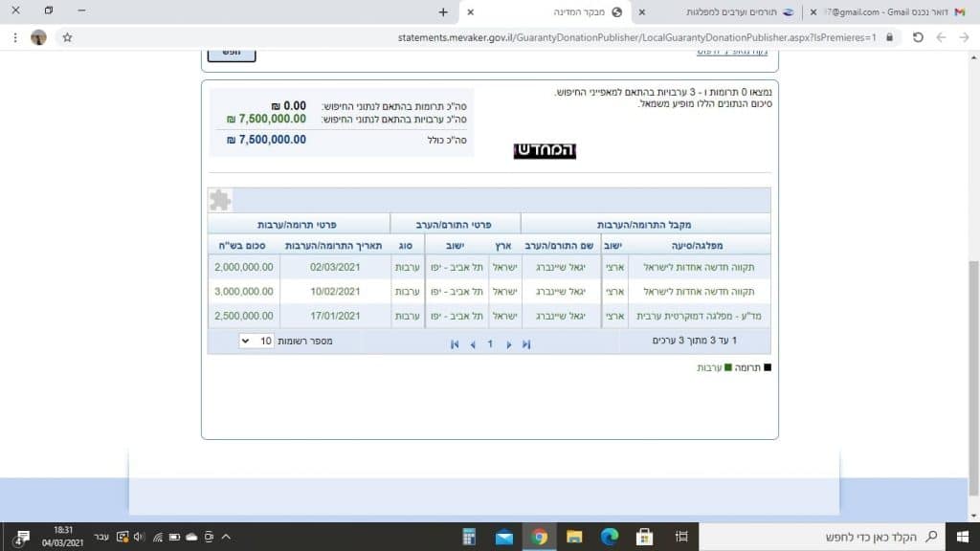Reload the page using the refresh icon
980x551 pixels.
[x=917, y=37]
